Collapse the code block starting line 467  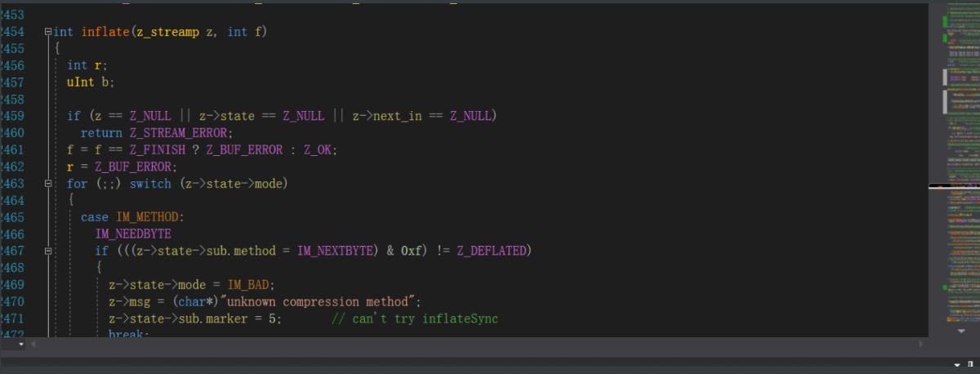[x=47, y=250]
